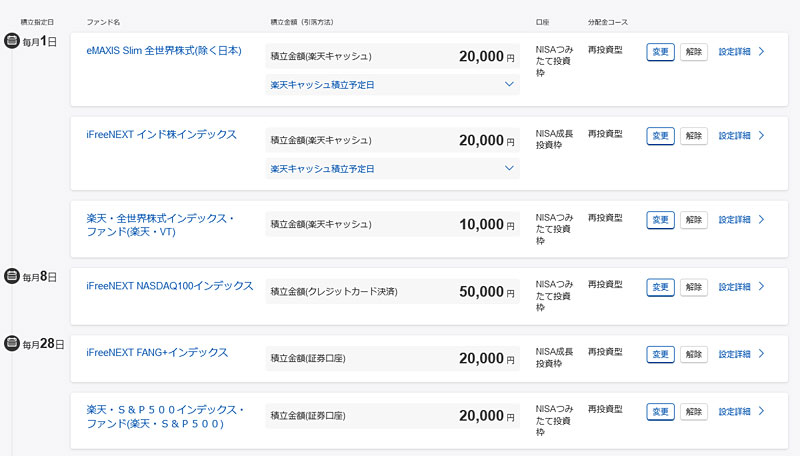800x456 pixels.
Task: Click the 20,000 円 amount for 楽天・S&P500
Action: [x=487, y=416]
